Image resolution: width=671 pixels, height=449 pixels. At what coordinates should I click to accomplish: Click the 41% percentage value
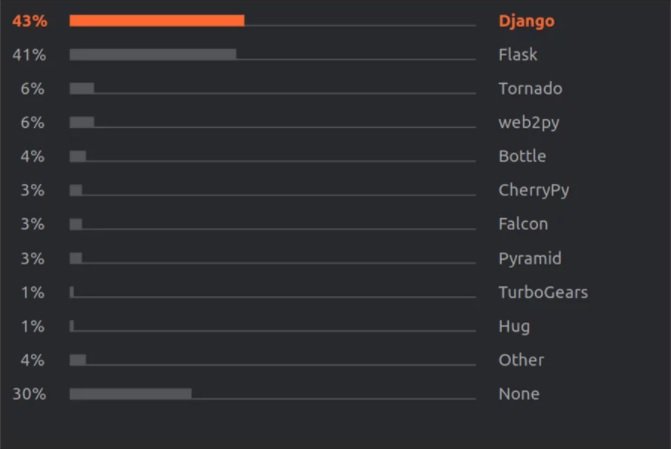pyautogui.click(x=29, y=55)
